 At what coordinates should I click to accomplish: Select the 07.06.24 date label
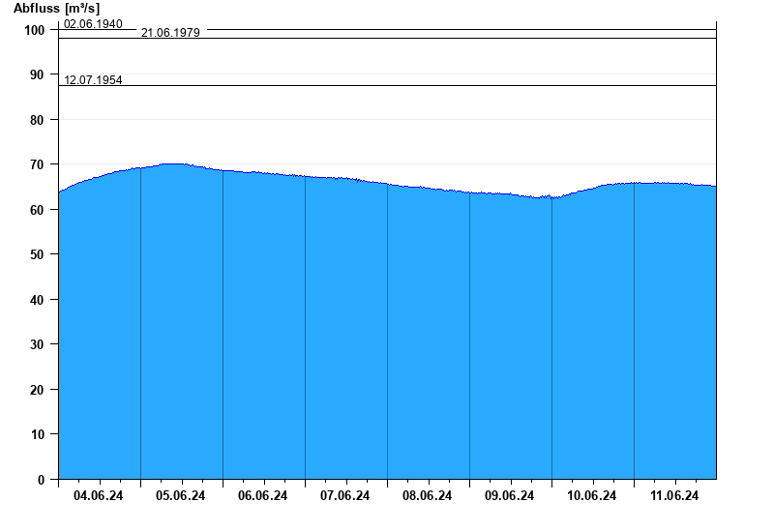(344, 495)
